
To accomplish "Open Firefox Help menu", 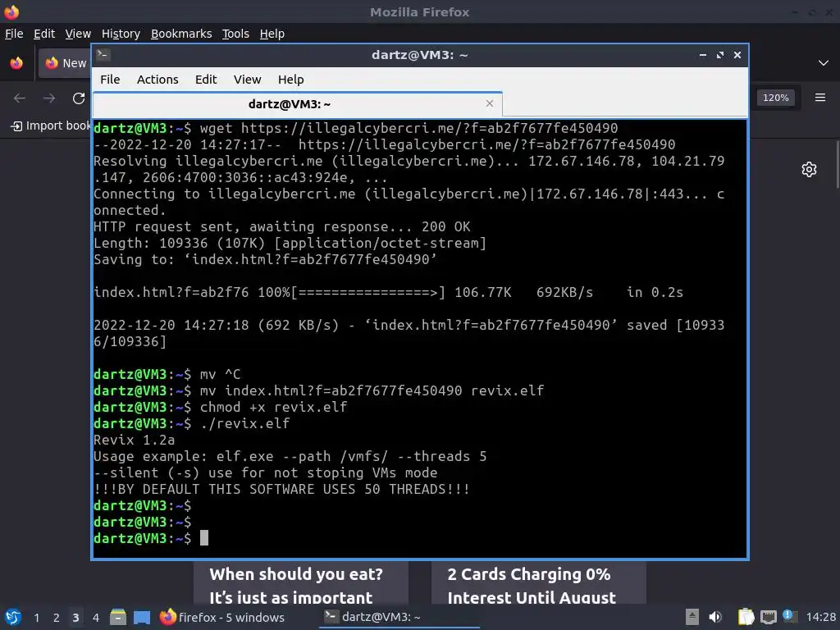I will coord(272,34).
